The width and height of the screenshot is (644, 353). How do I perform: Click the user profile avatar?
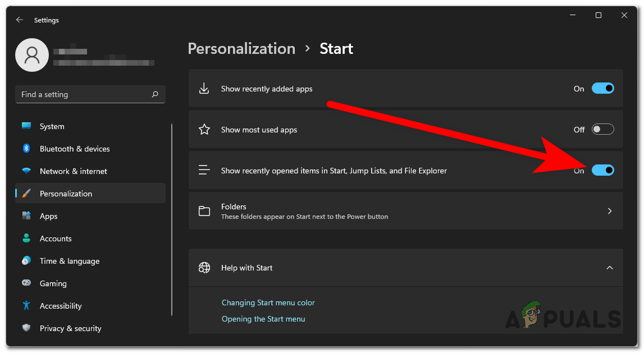[32, 55]
